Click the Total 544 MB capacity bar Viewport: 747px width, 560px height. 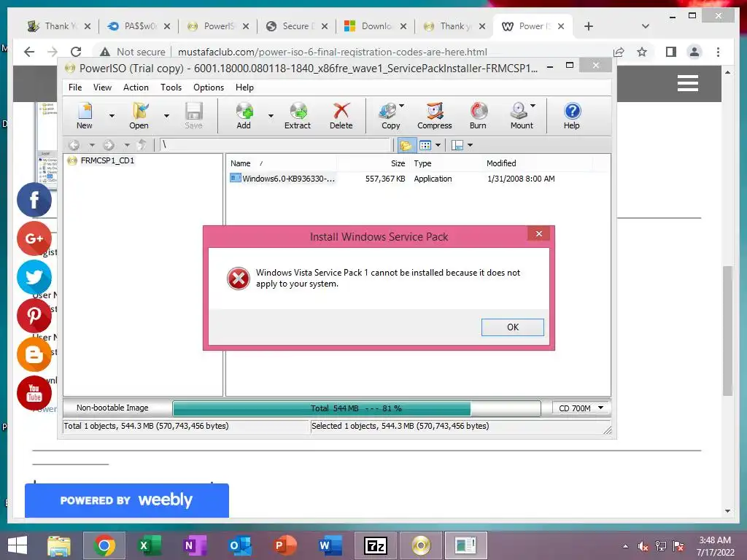click(x=357, y=408)
